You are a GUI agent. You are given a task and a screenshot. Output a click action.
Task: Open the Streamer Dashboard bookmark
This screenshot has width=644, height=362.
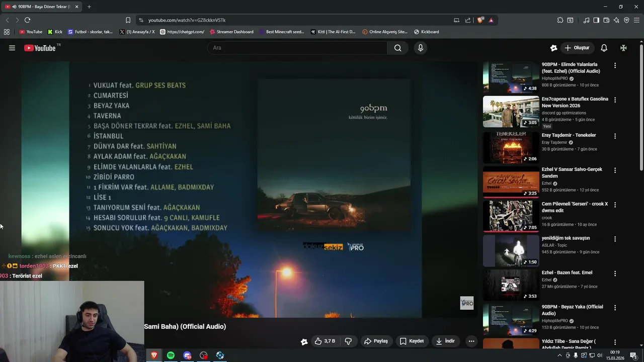click(x=231, y=32)
